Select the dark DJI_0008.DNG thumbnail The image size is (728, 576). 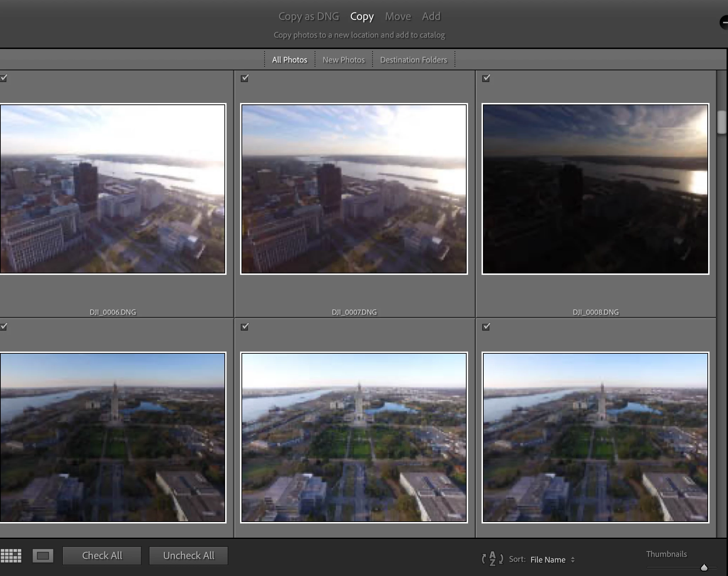595,189
